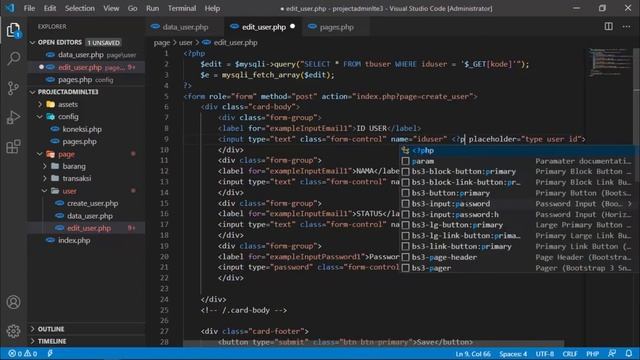Click the horizontal editor scrollbar
This screenshot has height=360, width=640.
click(x=373, y=344)
